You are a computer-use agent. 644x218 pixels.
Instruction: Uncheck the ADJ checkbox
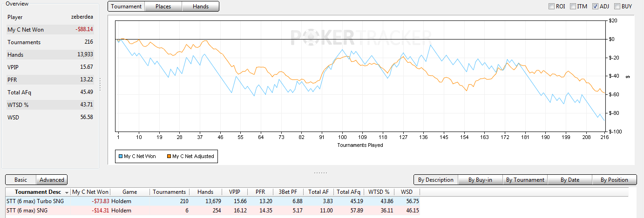[595, 7]
